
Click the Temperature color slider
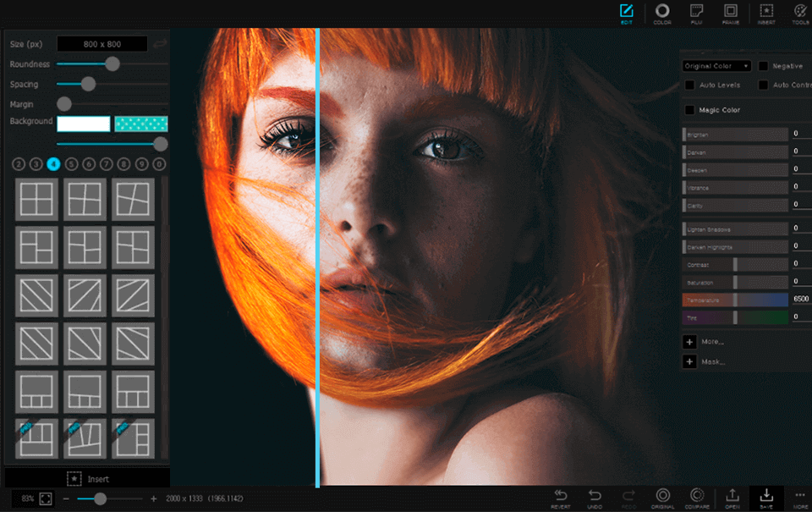click(x=735, y=300)
